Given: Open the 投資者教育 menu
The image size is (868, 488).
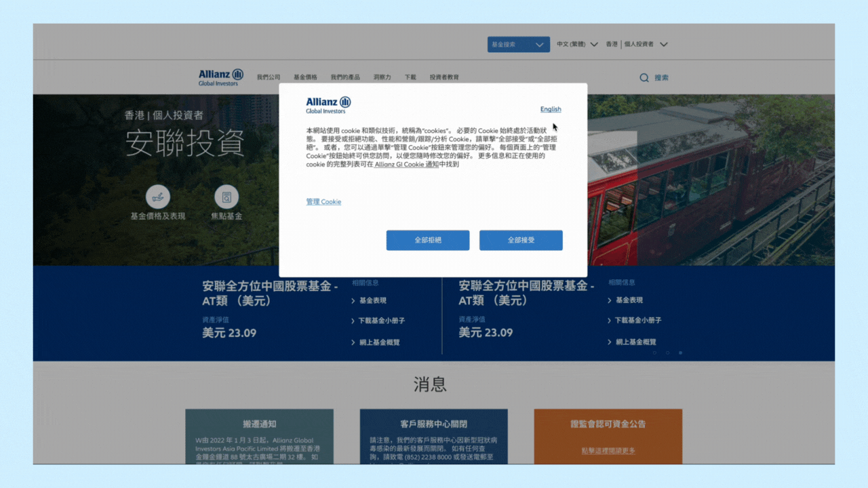Looking at the screenshot, I should pos(444,77).
